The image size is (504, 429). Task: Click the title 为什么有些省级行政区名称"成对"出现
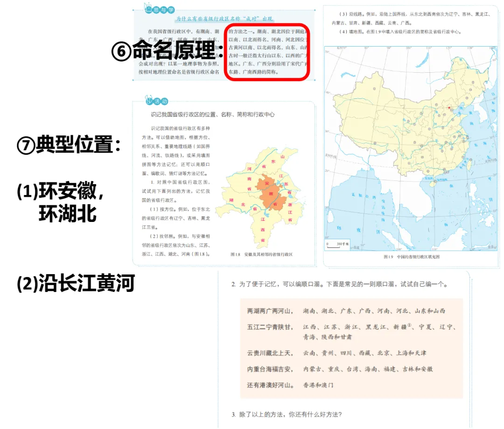click(x=224, y=19)
